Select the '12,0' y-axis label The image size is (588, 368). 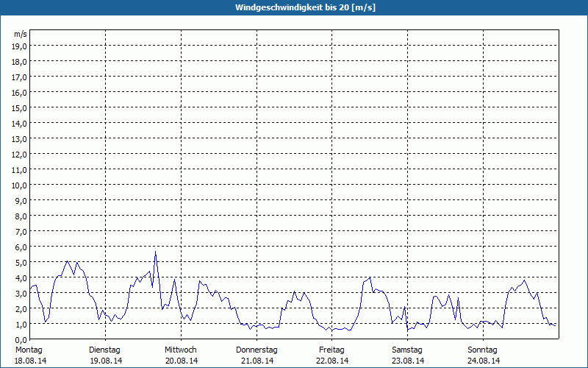tap(20, 155)
